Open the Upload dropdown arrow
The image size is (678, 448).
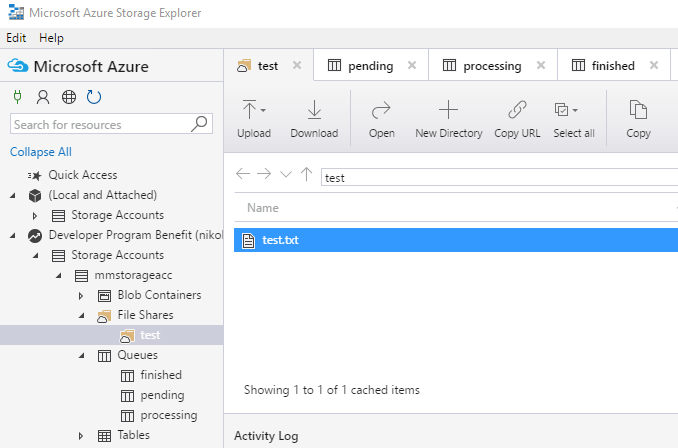(x=263, y=110)
